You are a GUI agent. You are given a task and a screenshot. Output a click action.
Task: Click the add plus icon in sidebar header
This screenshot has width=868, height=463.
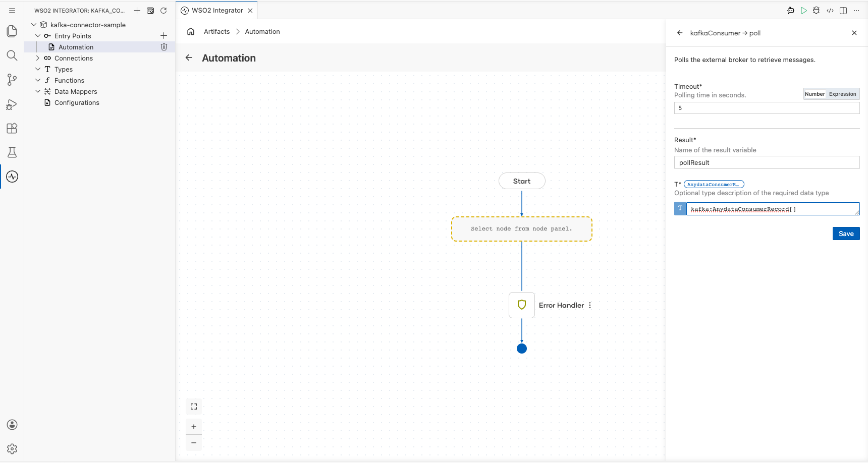(137, 10)
